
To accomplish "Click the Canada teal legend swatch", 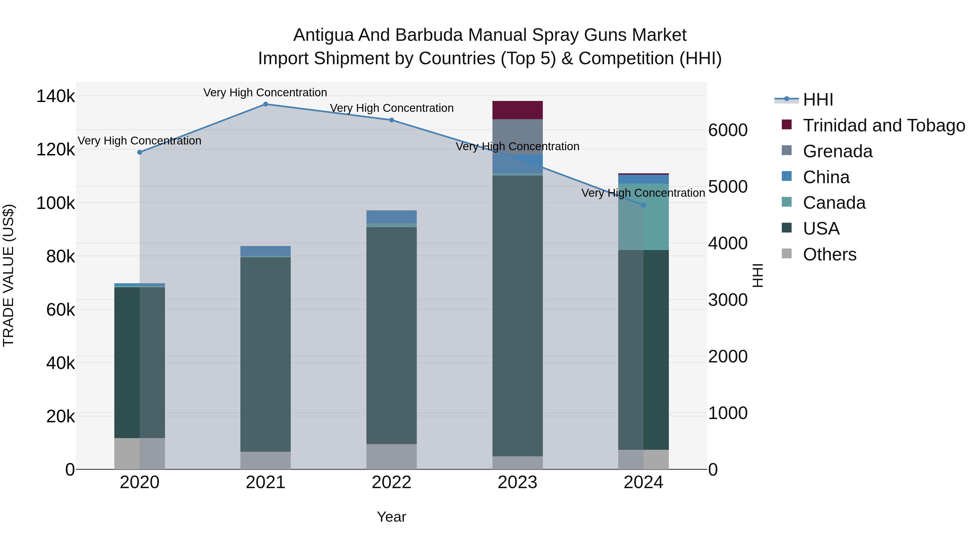I will click(x=786, y=202).
